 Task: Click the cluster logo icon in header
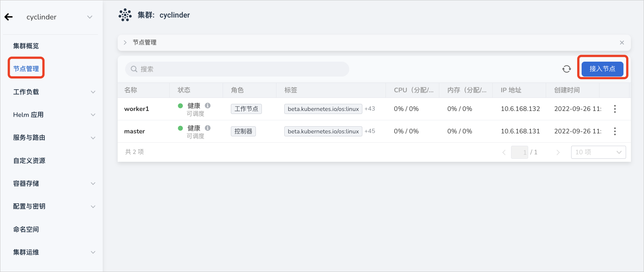(125, 15)
